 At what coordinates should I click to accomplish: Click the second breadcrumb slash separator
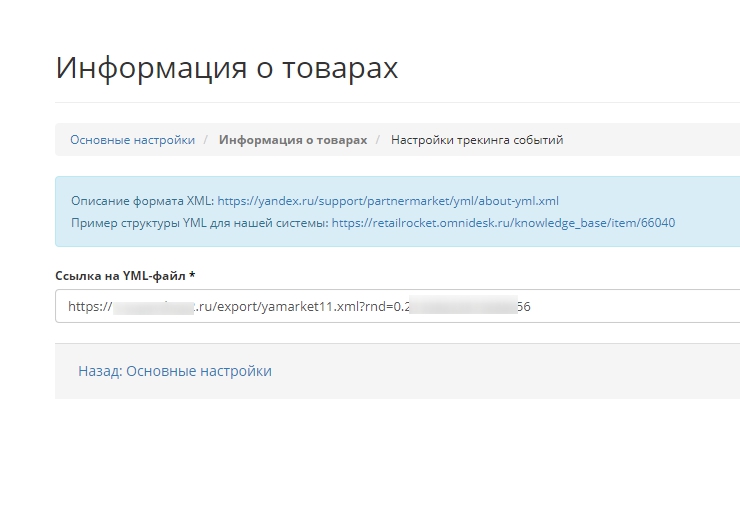point(378,140)
